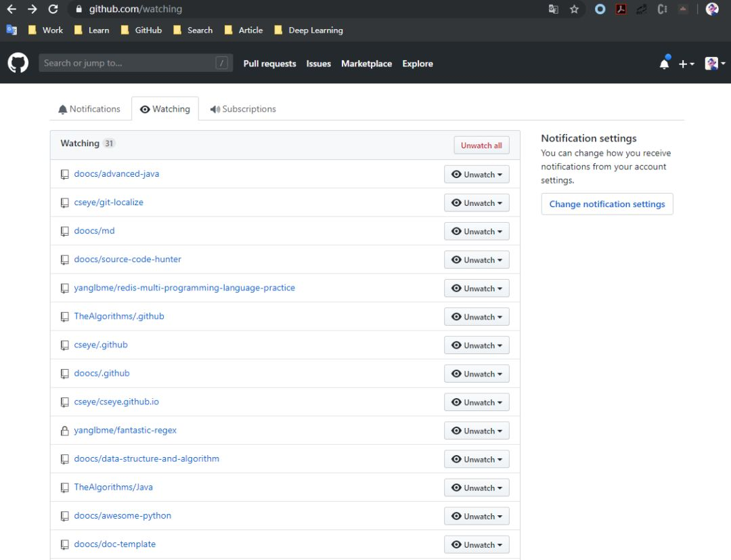731x560 pixels.
Task: Go back with browser back arrow
Action: (x=12, y=9)
